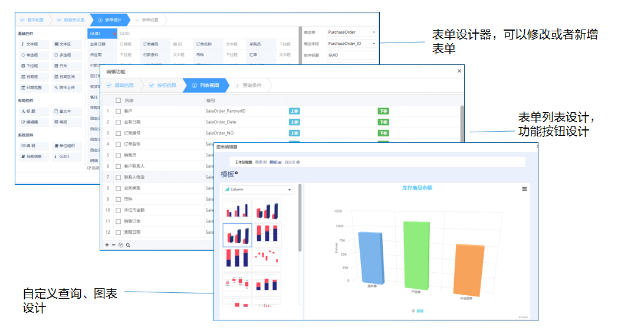Remove GUID field with red x
This screenshot has height=333, width=644.
(x=114, y=34)
